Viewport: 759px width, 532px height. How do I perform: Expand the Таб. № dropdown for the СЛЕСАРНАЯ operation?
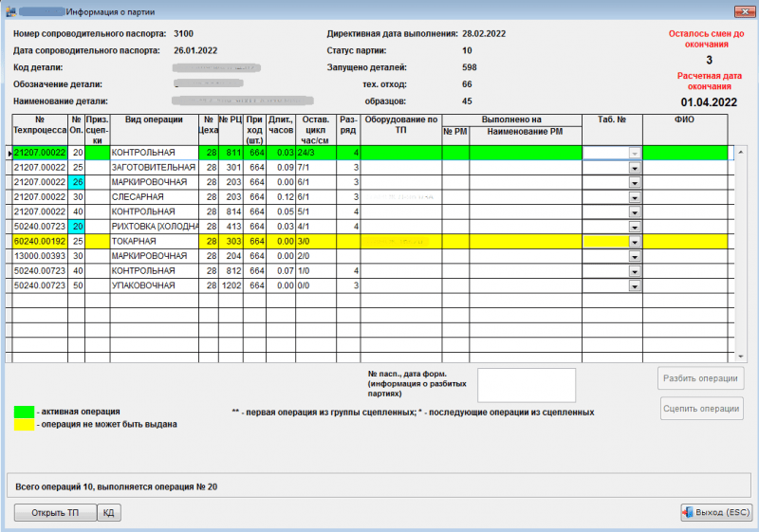[635, 197]
